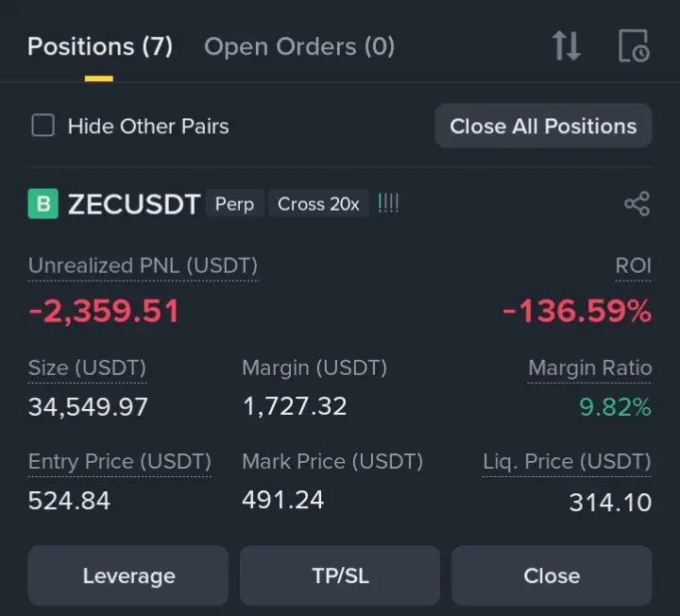Click Liq. Price (USDT) label
Viewport: 680px width, 616px height.
pos(567,462)
